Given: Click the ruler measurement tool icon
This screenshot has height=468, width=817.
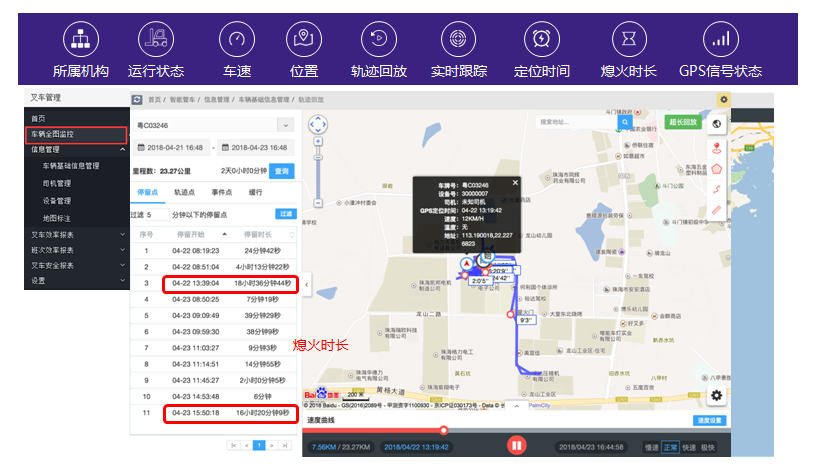Looking at the screenshot, I should (716, 209).
